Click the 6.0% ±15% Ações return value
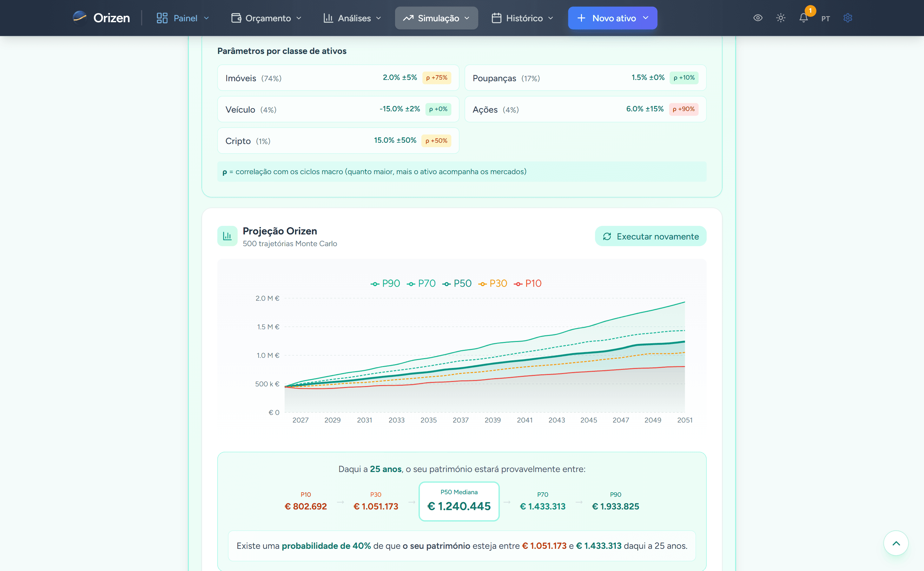This screenshot has width=924, height=571. click(645, 109)
